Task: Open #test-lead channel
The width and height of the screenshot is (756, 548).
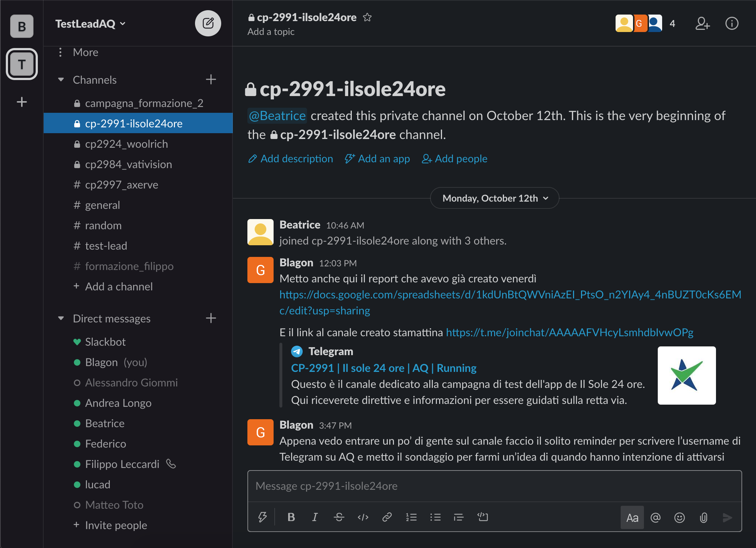Action: [x=138, y=246]
